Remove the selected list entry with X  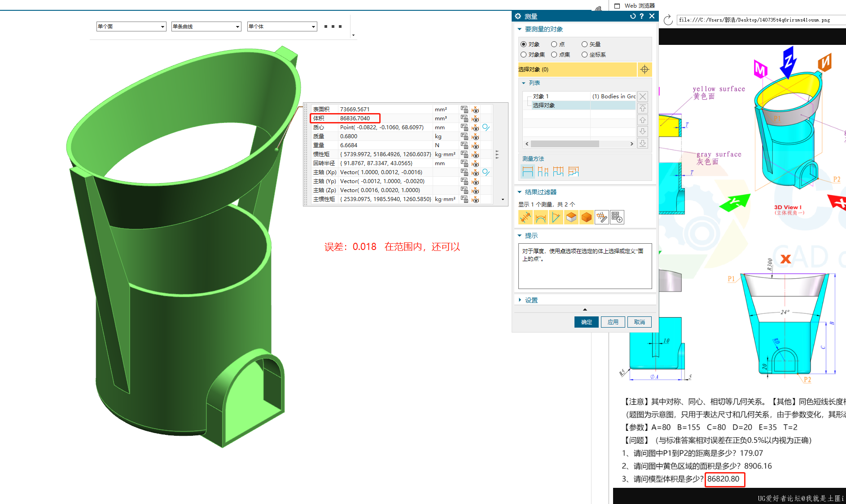click(x=643, y=96)
